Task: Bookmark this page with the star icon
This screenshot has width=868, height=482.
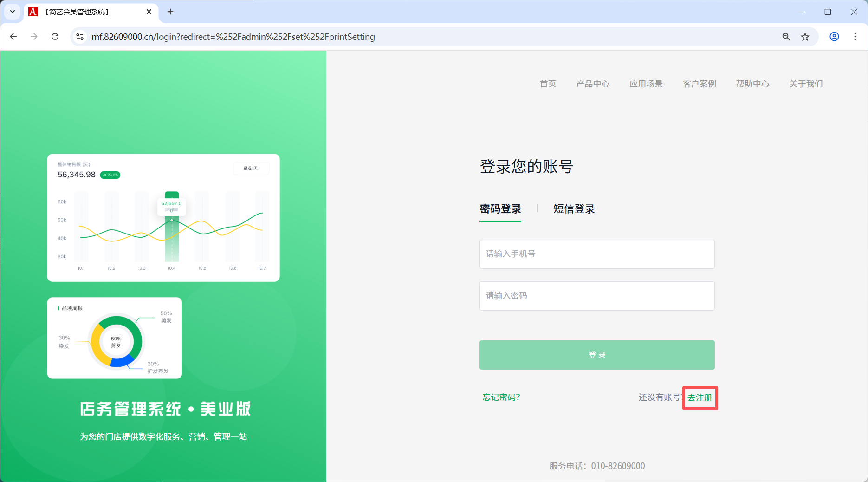Action: click(x=805, y=37)
